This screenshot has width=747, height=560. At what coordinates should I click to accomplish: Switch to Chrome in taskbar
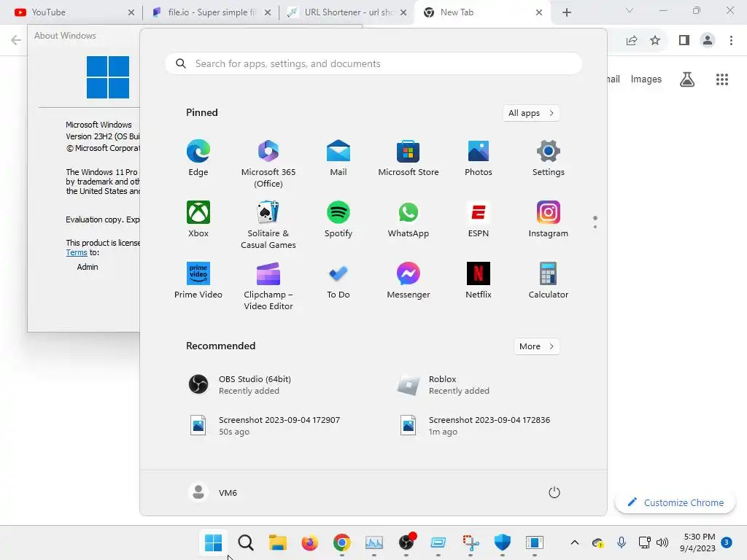pyautogui.click(x=341, y=542)
